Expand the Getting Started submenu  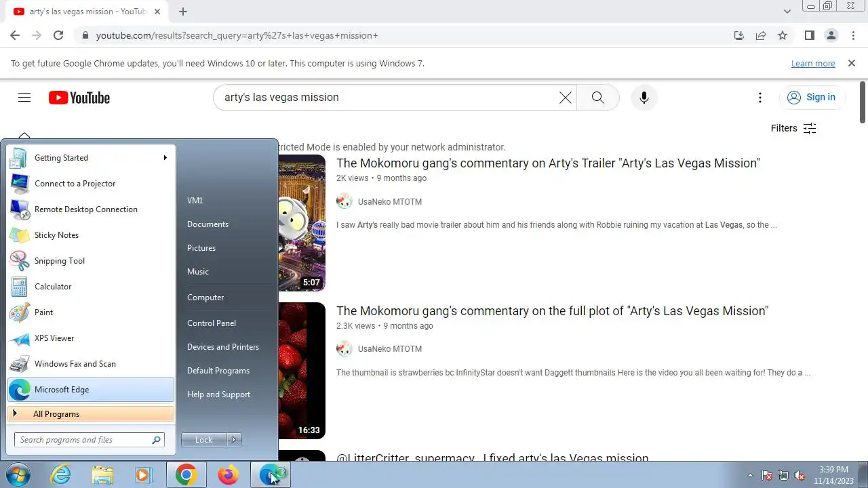[91, 158]
